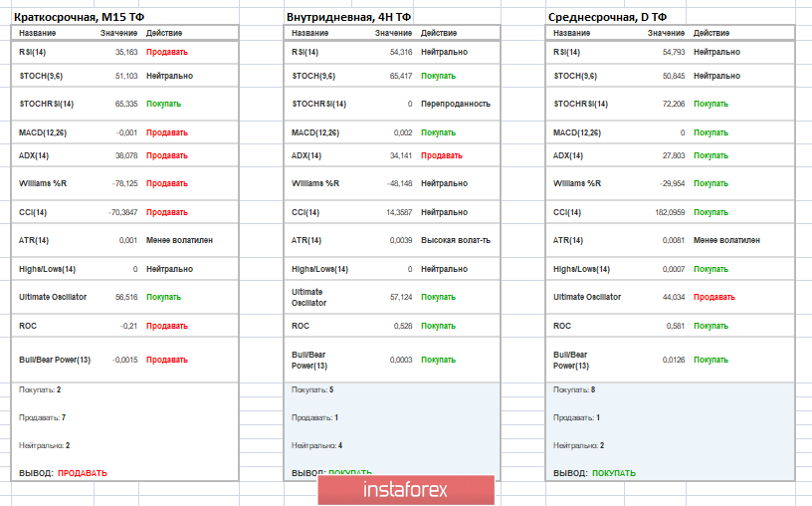The image size is (812, 506).
Task: Click RSI(14) value 35,163
Action: click(x=126, y=52)
